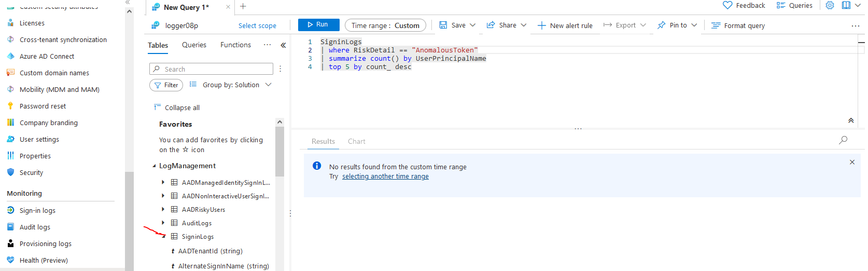Click selecting another time range link

[385, 177]
